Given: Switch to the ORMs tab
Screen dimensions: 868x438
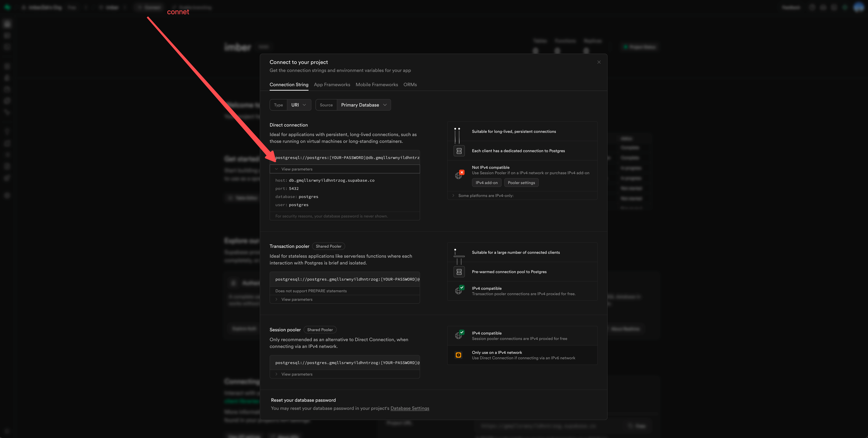Looking at the screenshot, I should [x=410, y=85].
